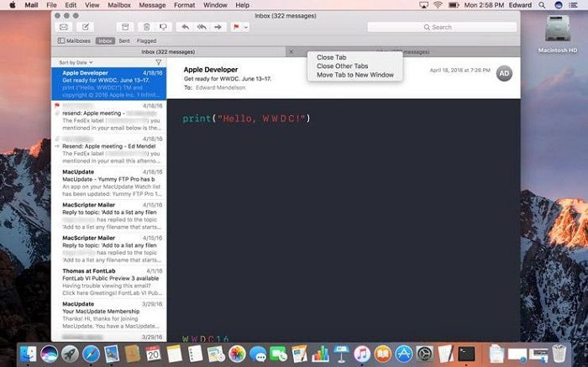Screen dimensions: 588x367
Task: Click the battery status icon
Action: click(454, 5)
